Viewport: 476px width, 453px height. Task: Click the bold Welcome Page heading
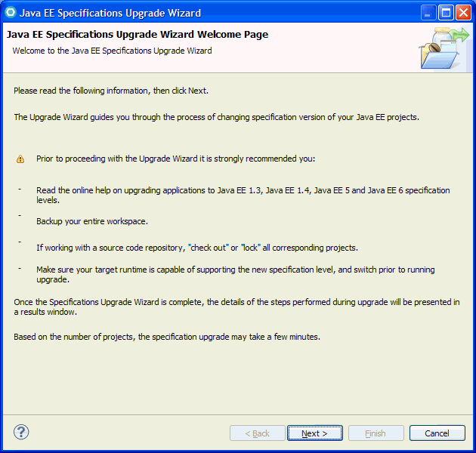(x=138, y=35)
